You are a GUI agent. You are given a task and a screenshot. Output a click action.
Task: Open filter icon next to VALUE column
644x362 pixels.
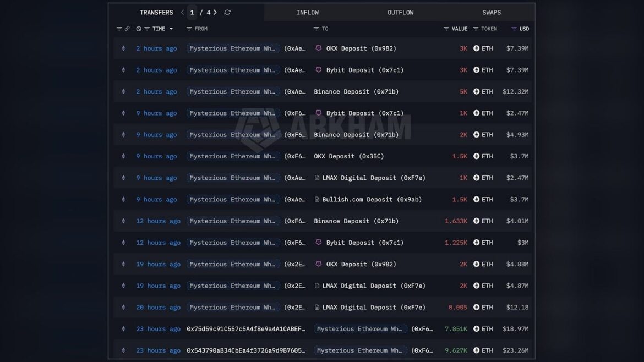point(446,29)
